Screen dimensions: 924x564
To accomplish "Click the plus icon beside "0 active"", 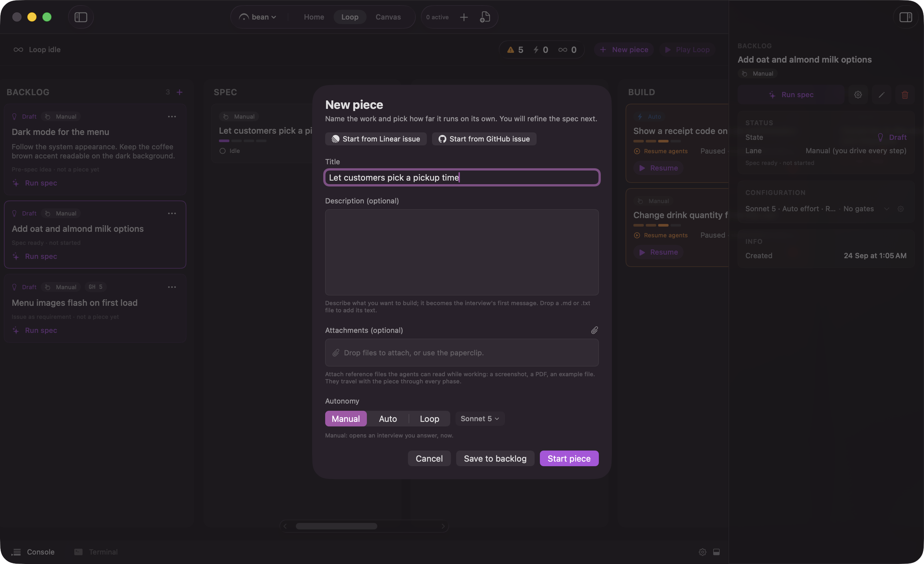I will tap(464, 17).
